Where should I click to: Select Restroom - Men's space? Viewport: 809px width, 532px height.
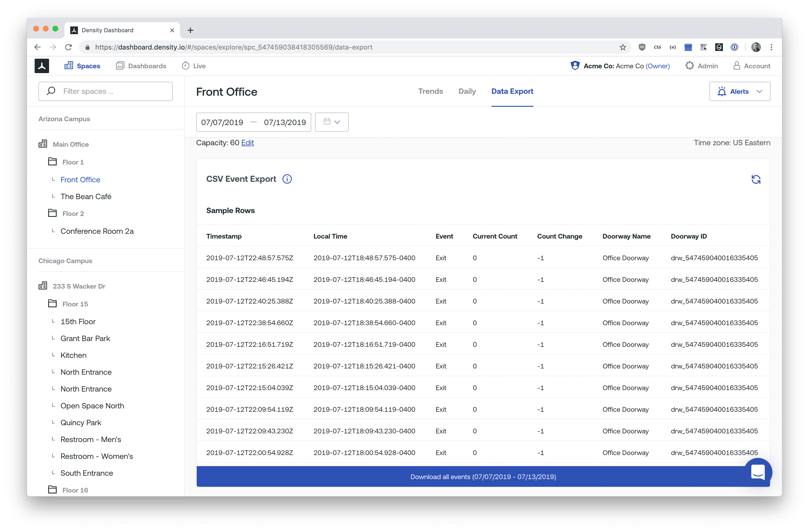click(x=90, y=440)
